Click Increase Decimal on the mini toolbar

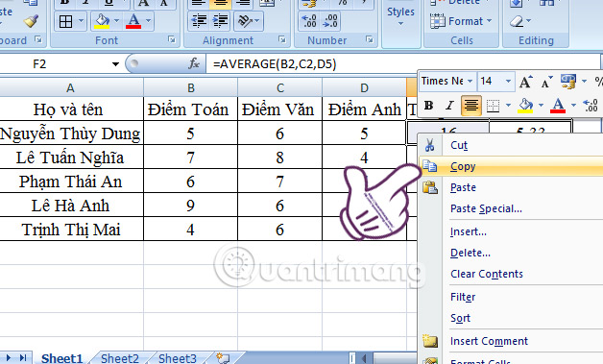pyautogui.click(x=591, y=106)
